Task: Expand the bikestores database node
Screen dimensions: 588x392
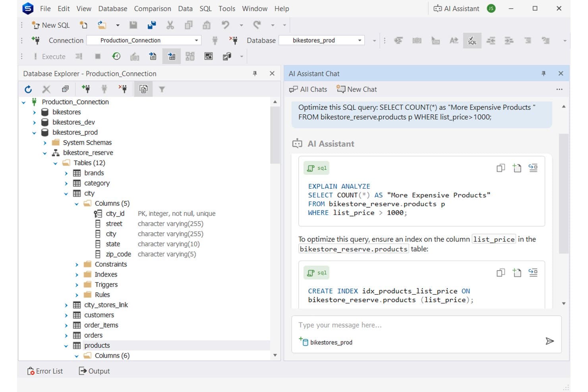Action: pos(34,112)
